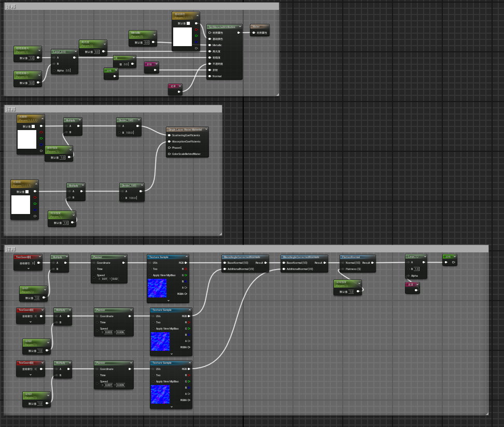Edit the Panner Speed Y 0.02 field
The image size is (504, 427).
click(x=115, y=279)
